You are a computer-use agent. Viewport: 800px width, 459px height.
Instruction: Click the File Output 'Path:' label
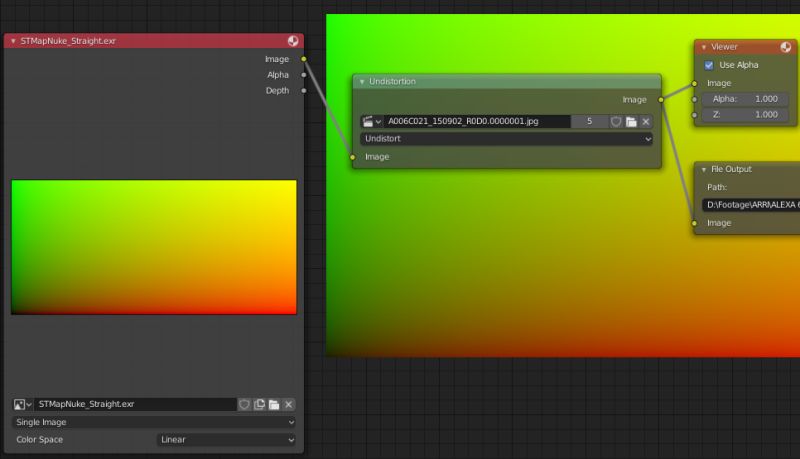717,187
